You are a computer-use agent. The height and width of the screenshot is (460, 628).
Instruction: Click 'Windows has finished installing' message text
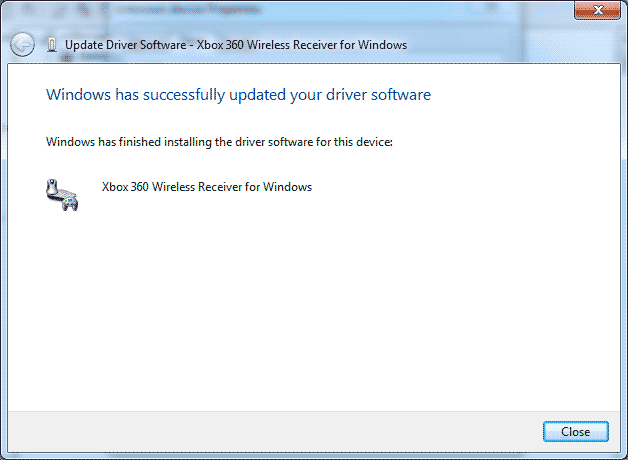click(219, 142)
